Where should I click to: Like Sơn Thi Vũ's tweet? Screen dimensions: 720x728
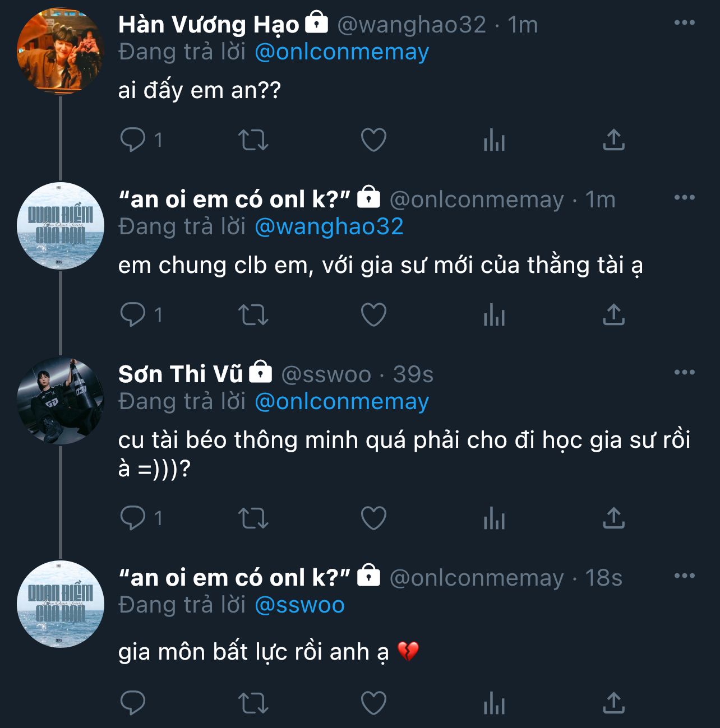(x=373, y=518)
